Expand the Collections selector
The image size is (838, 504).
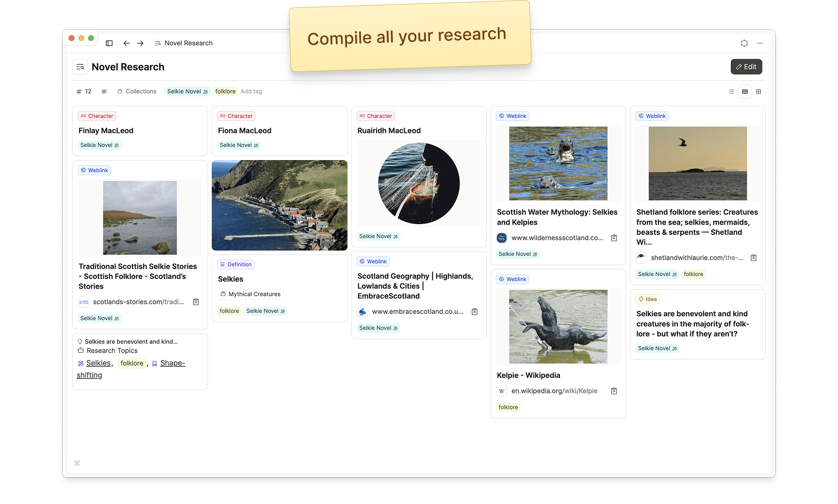coord(137,92)
